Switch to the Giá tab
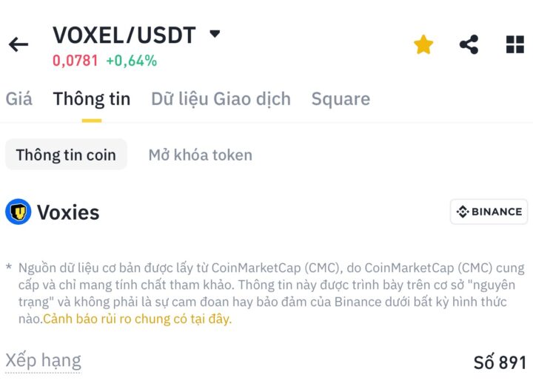The width and height of the screenshot is (533, 392). (19, 99)
